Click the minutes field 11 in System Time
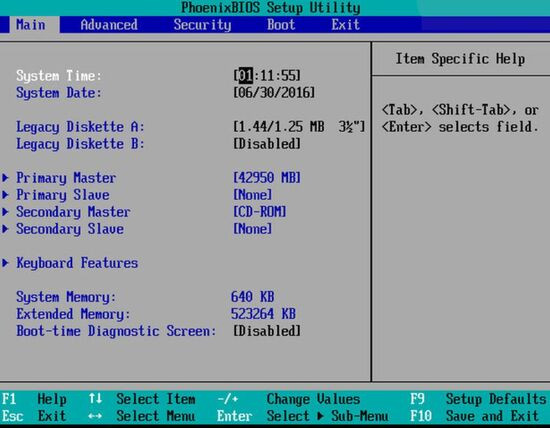 [267, 75]
